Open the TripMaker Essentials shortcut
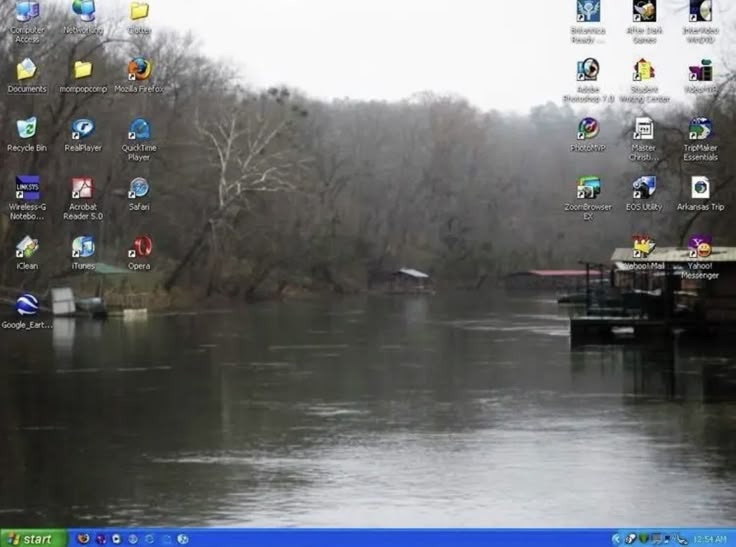Viewport: 736px width, 547px height. click(700, 129)
